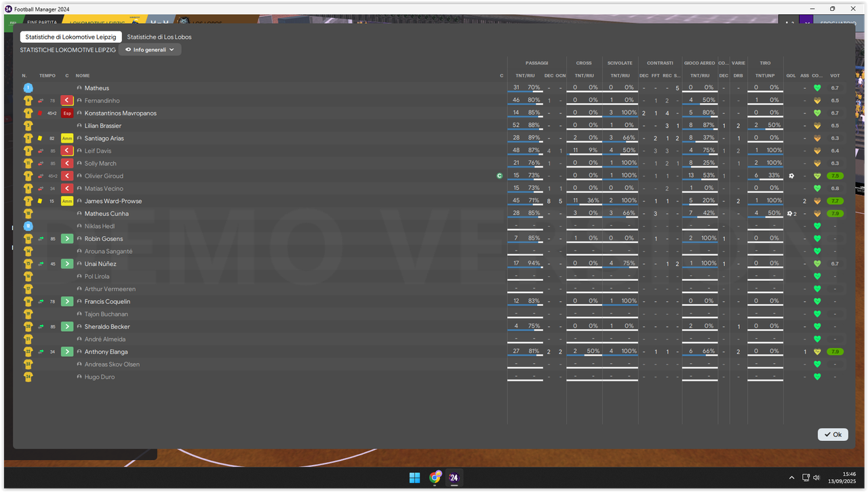Screen dimensions: 868x492
Task: Open the Windows Start menu
Action: [x=414, y=478]
